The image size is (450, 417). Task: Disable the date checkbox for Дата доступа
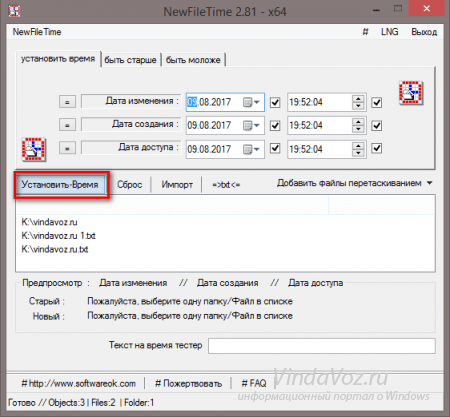tap(275, 148)
